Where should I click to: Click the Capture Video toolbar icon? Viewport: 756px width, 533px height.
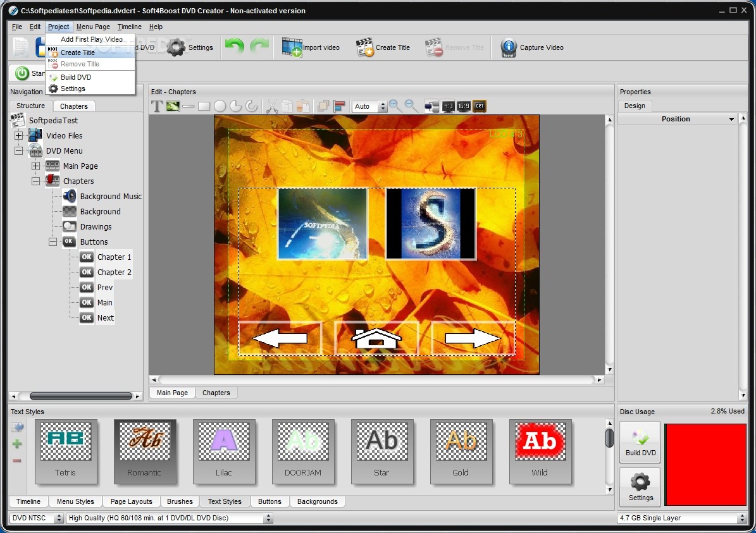[x=509, y=47]
